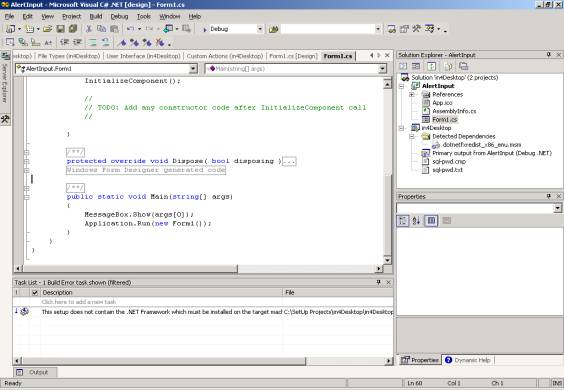Click the Categorized icon in Properties panel

403,221
